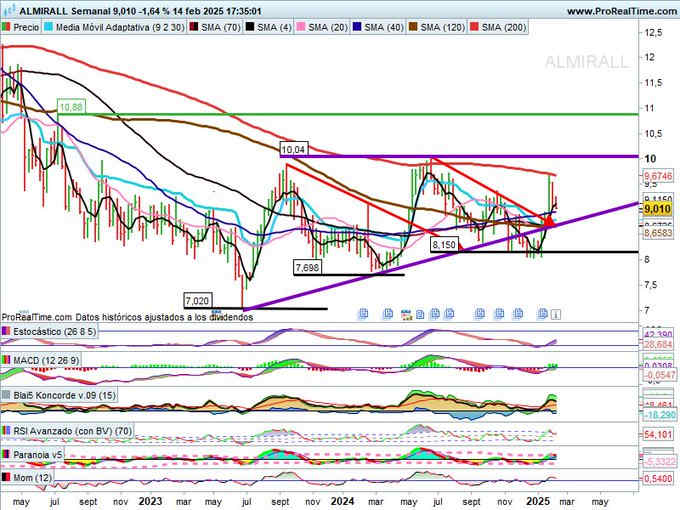This screenshot has width=680, height=510.
Task: Click the ProRealTime.com dividend-adjusted data note
Action: (128, 317)
